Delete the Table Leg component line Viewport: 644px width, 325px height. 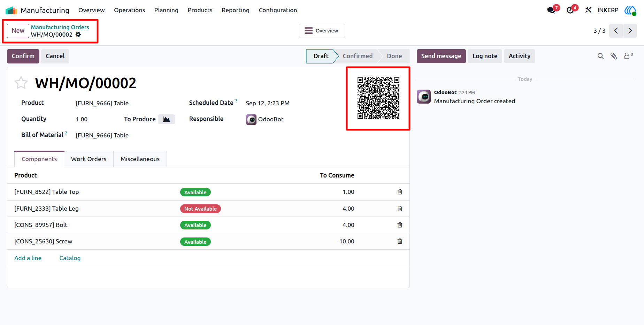point(400,209)
